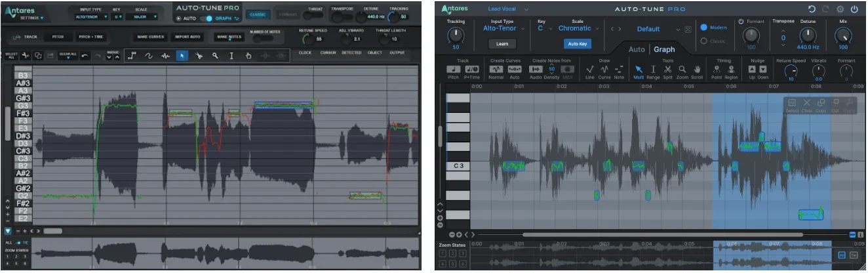Select the hand scroll tool in left window
This screenshot has height=273, width=868.
248,56
